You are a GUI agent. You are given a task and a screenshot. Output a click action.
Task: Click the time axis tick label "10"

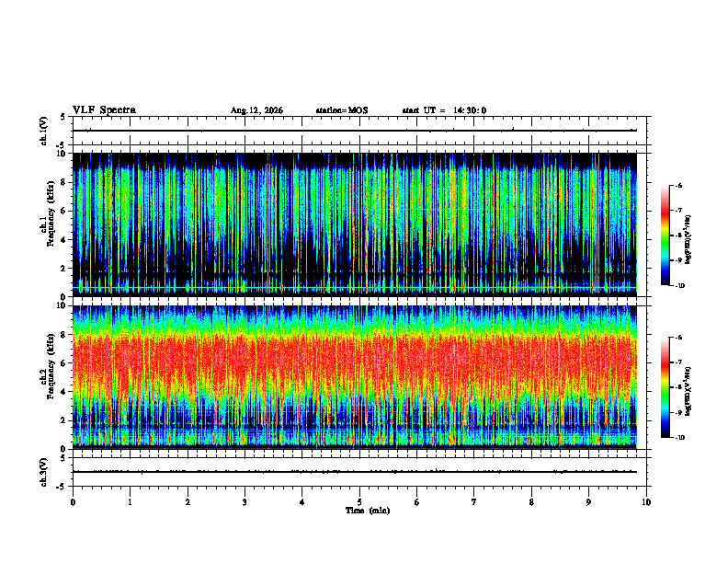click(646, 502)
